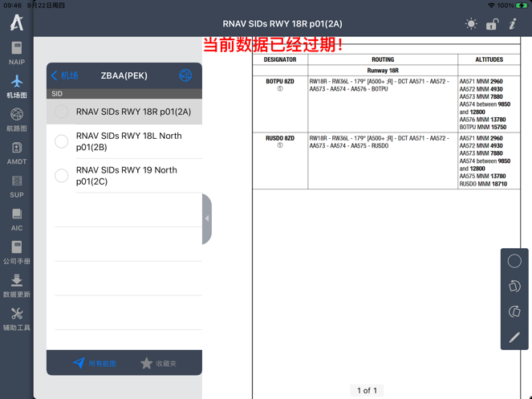The height and width of the screenshot is (399, 532).
Task: Toggle the brightness sun icon
Action: (x=471, y=24)
